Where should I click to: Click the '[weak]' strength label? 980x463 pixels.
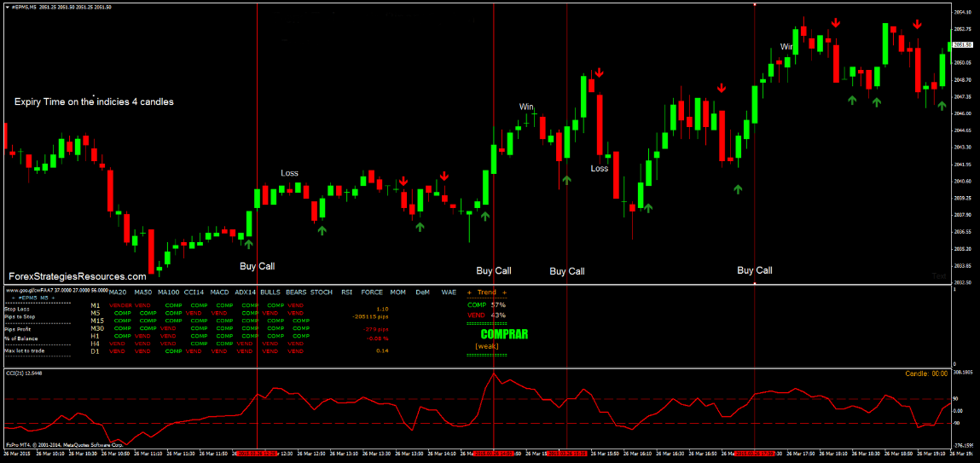pyautogui.click(x=487, y=345)
